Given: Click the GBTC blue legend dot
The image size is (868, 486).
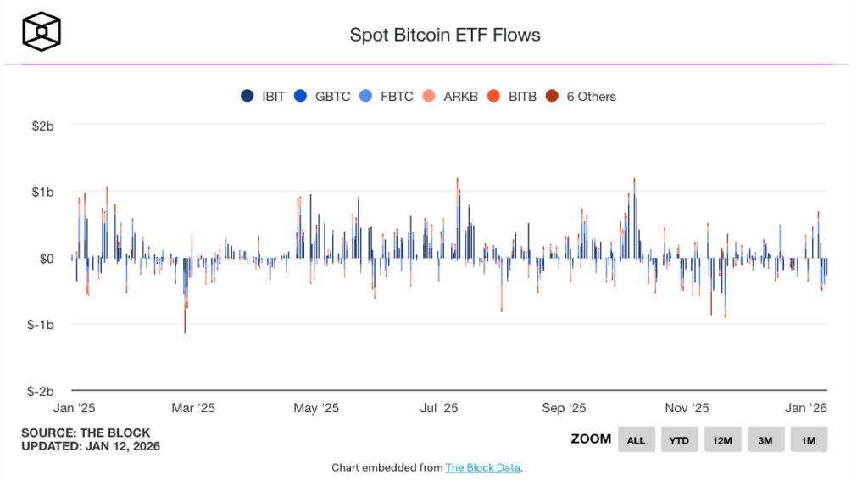Looking at the screenshot, I should click(300, 97).
